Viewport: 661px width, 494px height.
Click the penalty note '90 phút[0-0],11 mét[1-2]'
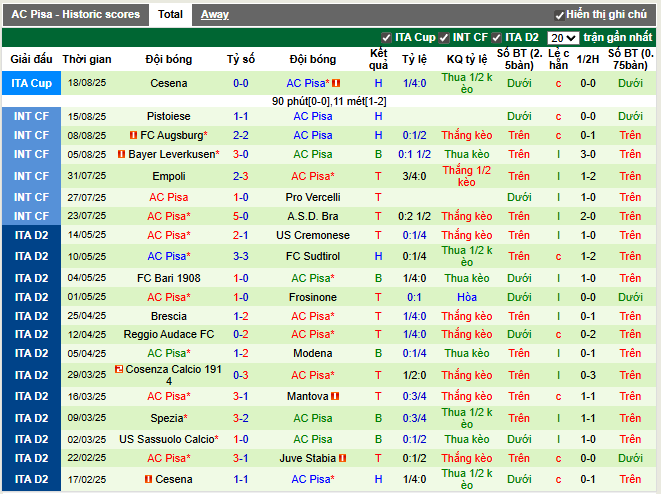click(x=329, y=101)
